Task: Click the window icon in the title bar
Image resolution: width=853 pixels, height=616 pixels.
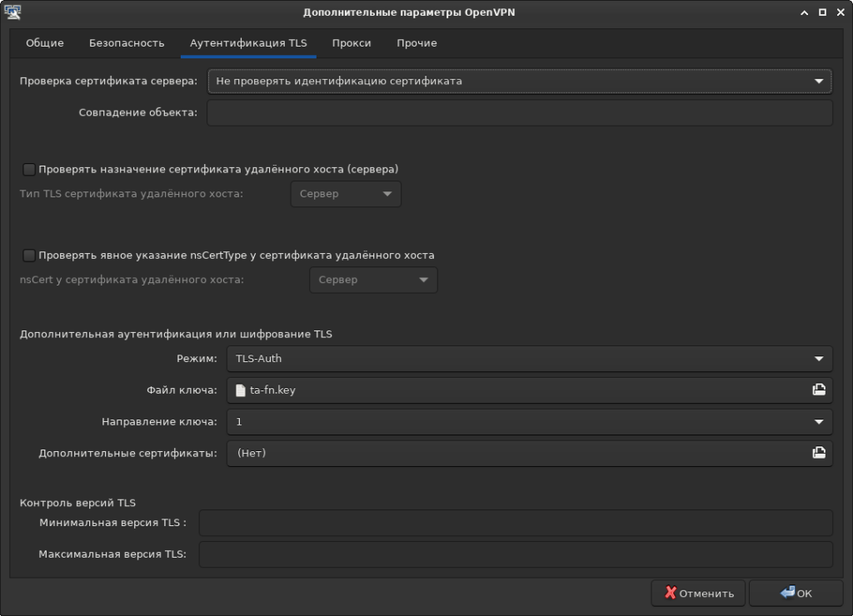Action: (11, 11)
